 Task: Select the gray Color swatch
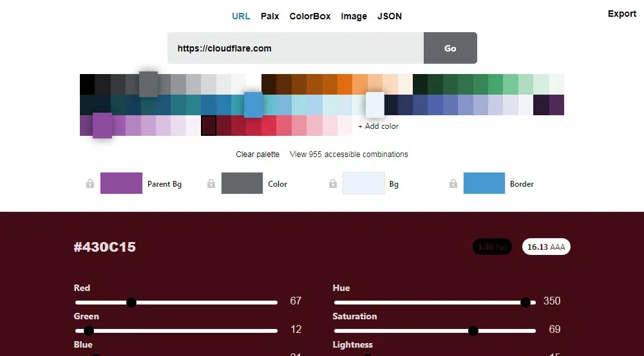242,183
